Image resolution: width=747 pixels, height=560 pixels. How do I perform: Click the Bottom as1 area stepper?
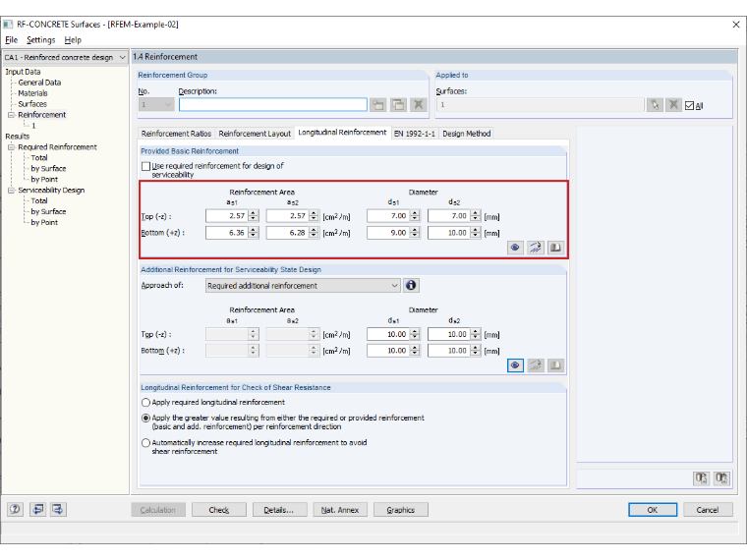point(254,233)
